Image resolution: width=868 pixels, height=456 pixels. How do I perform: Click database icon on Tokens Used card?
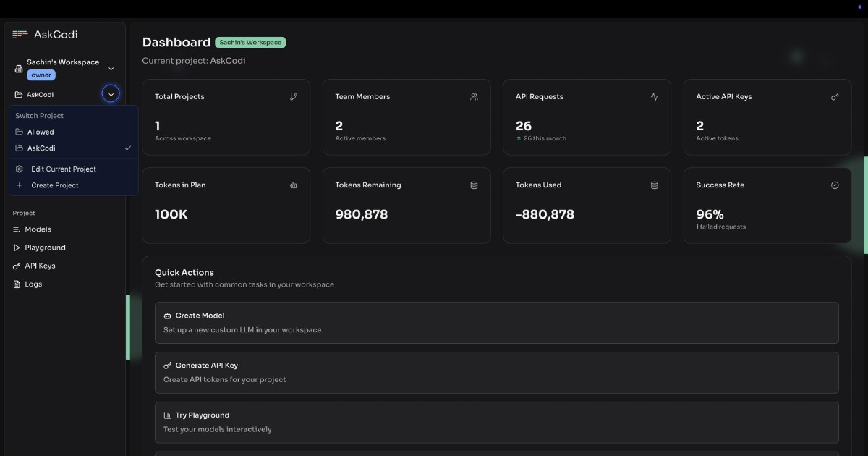655,185
